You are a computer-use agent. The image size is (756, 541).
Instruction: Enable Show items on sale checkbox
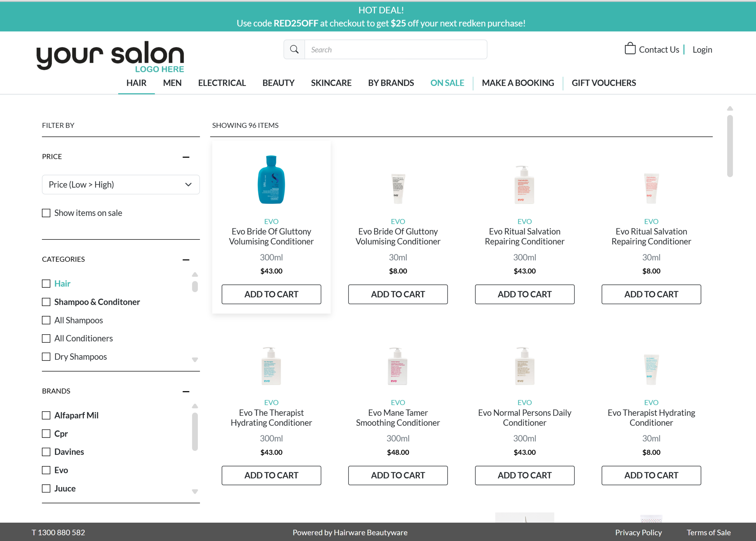coord(46,213)
